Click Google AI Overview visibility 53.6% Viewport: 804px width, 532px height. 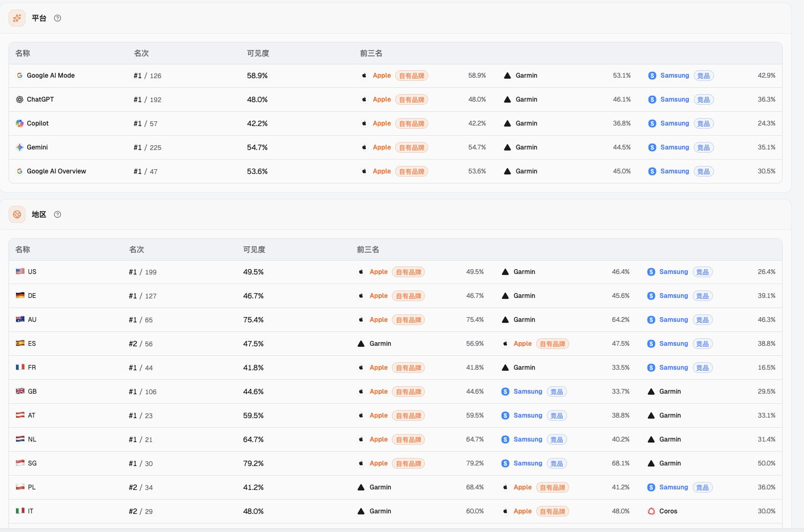coord(257,171)
